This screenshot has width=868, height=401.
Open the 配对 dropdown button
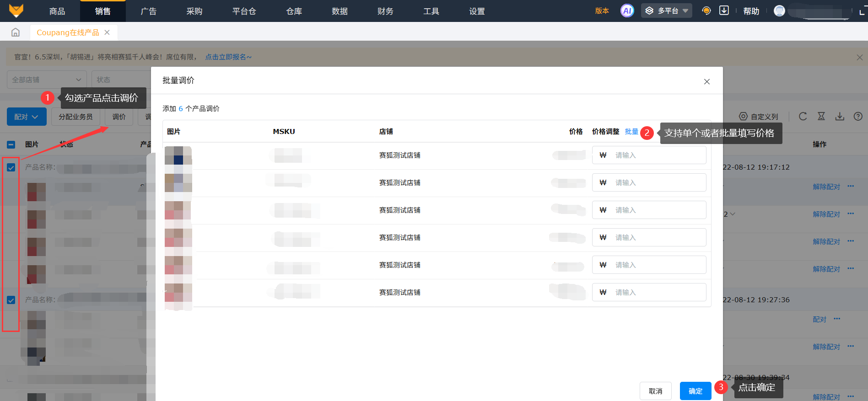27,117
